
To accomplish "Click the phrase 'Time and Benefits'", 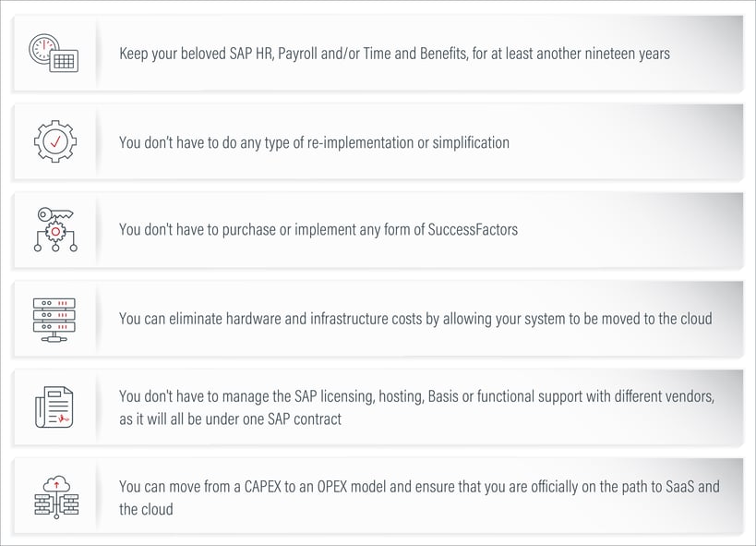I will 440,54.
